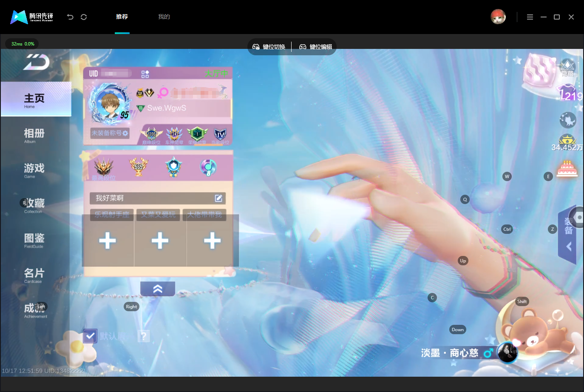
Task: Switch to the 推荐 tab
Action: tap(122, 17)
